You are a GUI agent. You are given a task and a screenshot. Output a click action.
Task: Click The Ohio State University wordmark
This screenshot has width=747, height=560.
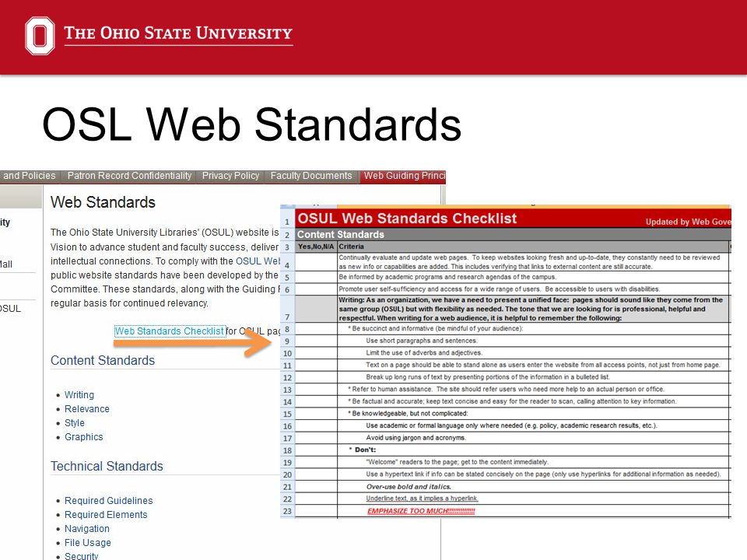click(178, 33)
